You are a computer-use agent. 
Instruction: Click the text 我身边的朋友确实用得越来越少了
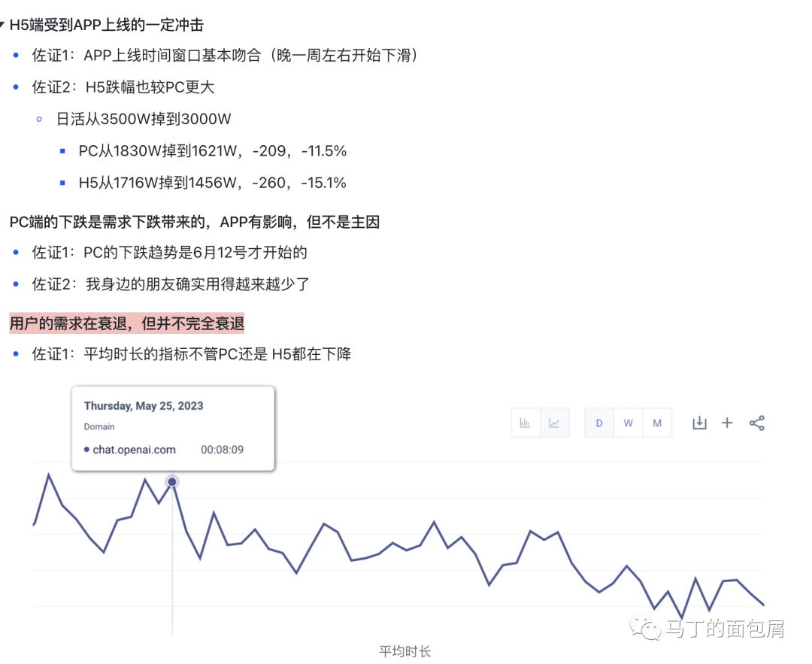197,284
